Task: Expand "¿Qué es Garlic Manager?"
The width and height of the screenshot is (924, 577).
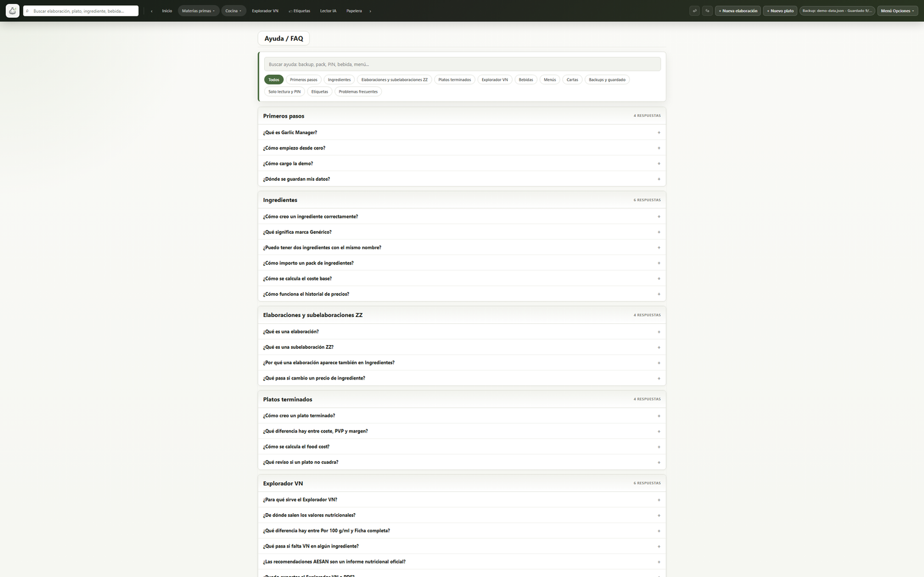Action: [462, 132]
